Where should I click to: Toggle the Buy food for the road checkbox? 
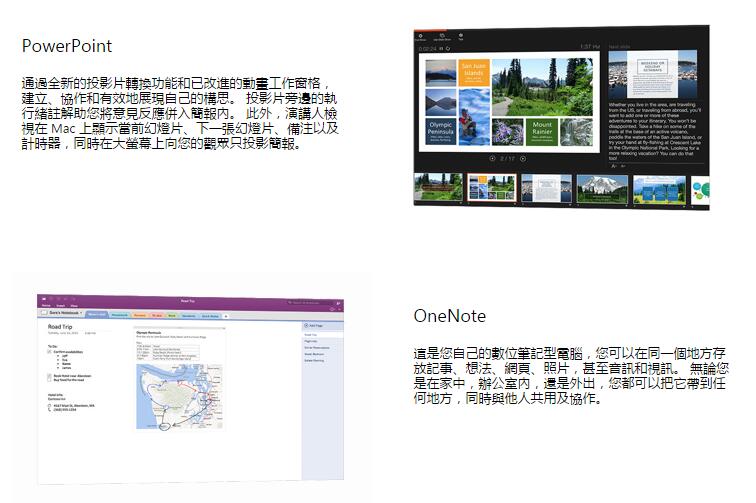(x=49, y=380)
